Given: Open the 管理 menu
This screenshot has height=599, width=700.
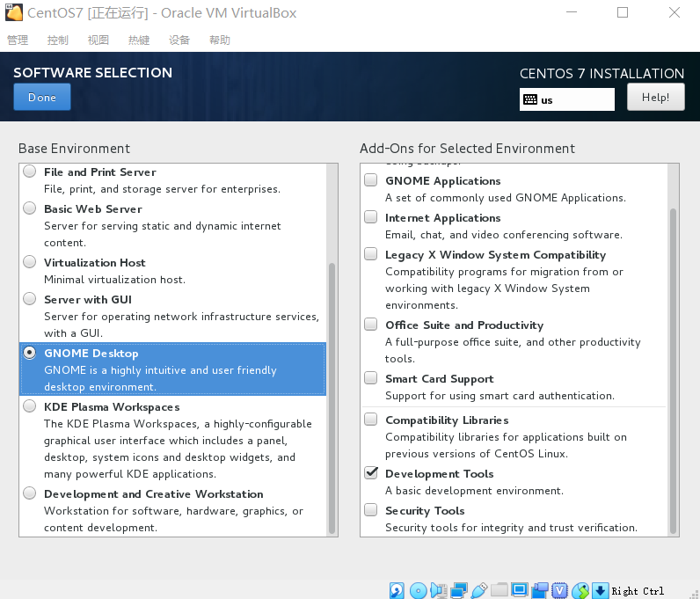Looking at the screenshot, I should click(18, 40).
